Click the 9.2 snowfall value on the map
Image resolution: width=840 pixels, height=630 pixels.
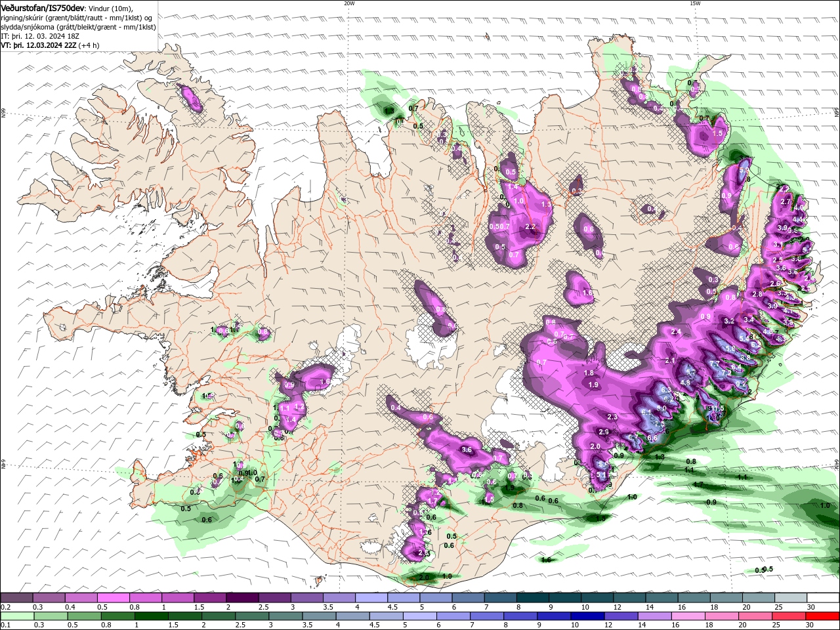(x=740, y=383)
